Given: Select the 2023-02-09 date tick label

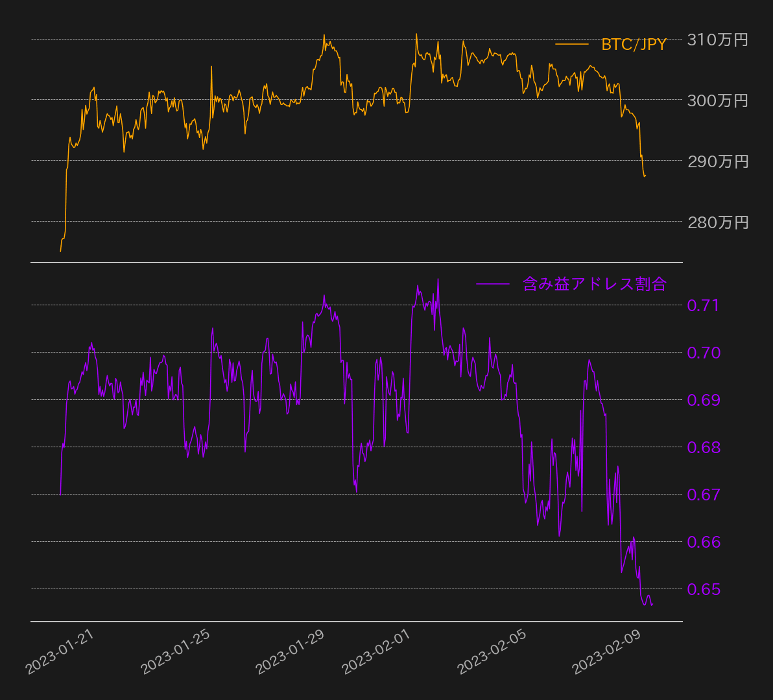Looking at the screenshot, I should click(609, 652).
